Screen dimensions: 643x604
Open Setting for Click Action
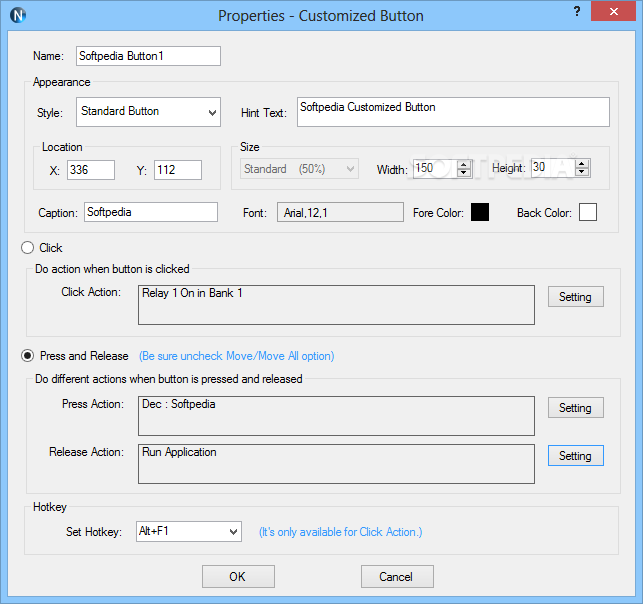point(576,296)
